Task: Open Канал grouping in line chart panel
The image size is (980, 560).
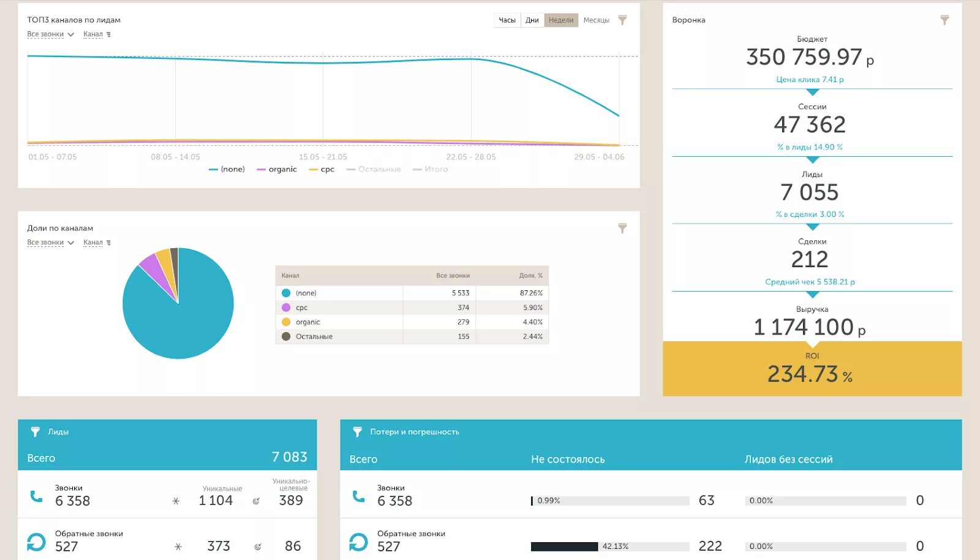Action: (x=93, y=35)
